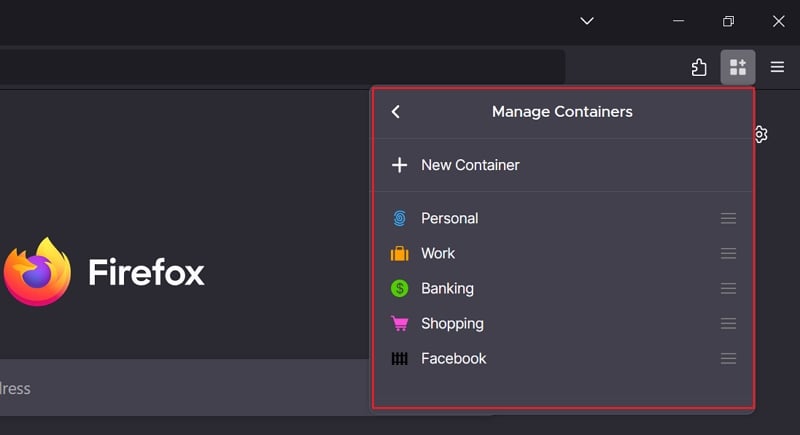Click the Work container briefcase icon
This screenshot has height=435, width=800.
point(399,253)
